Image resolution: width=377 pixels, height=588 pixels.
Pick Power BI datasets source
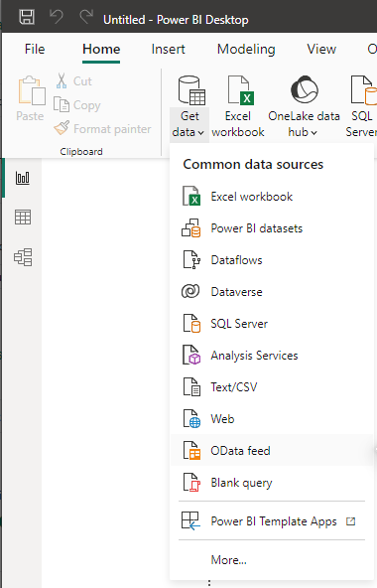click(272, 228)
